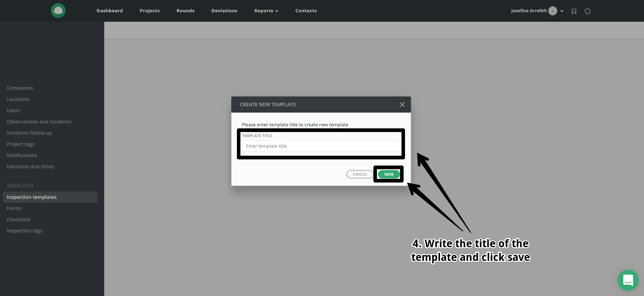Image resolution: width=644 pixels, height=296 pixels.
Task: Click the green helmet logo icon
Action: [x=58, y=11]
